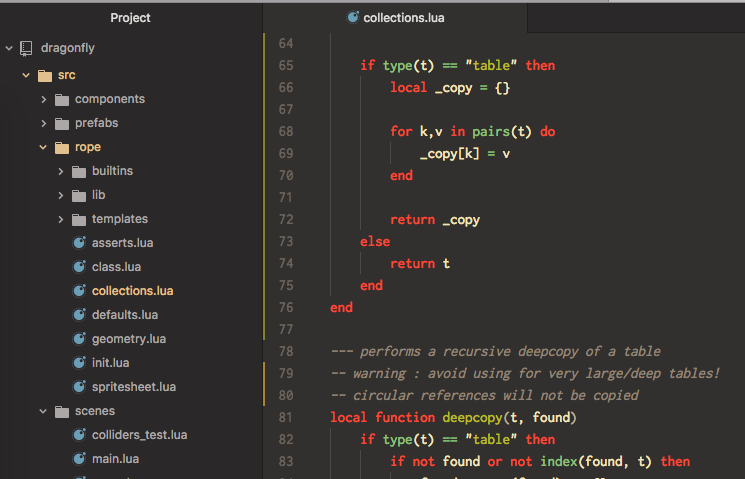Switch to the collections.lua editor tab
This screenshot has width=745, height=479.
tap(395, 18)
